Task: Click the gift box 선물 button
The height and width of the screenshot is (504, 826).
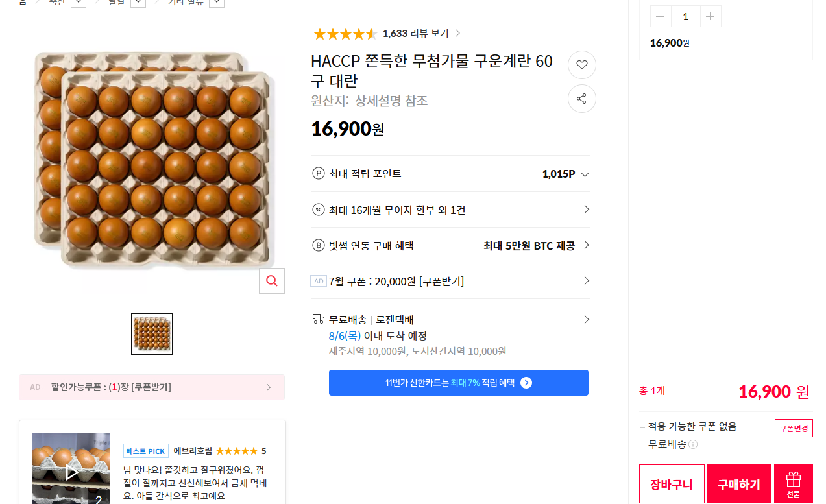Action: pos(793,484)
